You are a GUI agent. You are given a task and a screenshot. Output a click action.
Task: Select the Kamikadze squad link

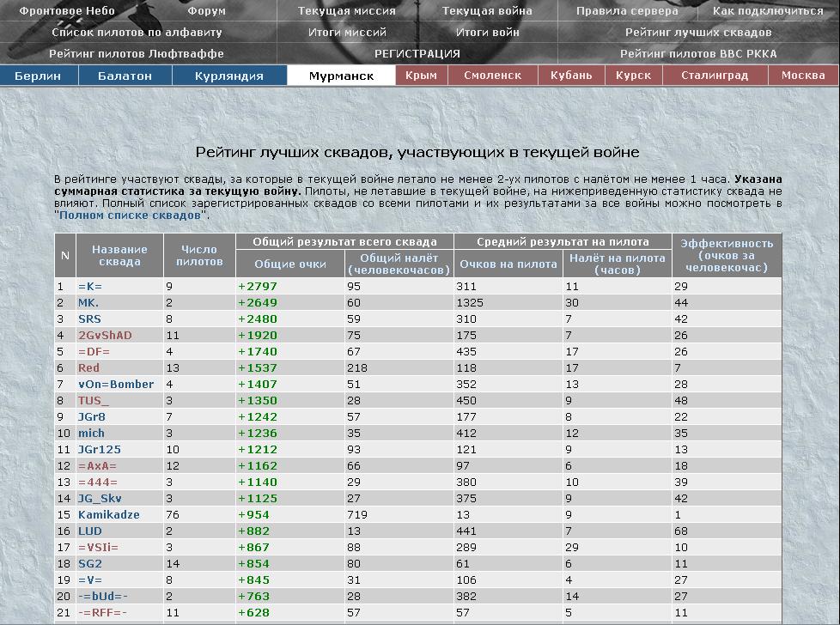[108, 514]
